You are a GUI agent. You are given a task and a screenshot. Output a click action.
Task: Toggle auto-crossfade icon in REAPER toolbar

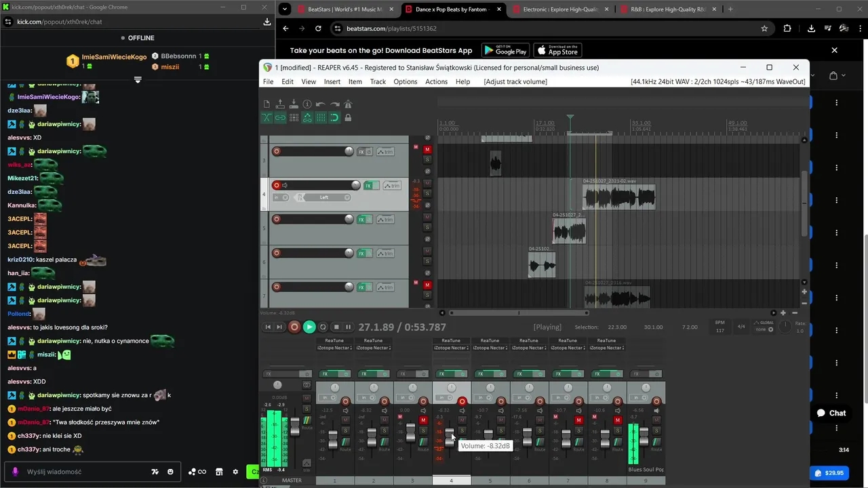[x=267, y=117]
